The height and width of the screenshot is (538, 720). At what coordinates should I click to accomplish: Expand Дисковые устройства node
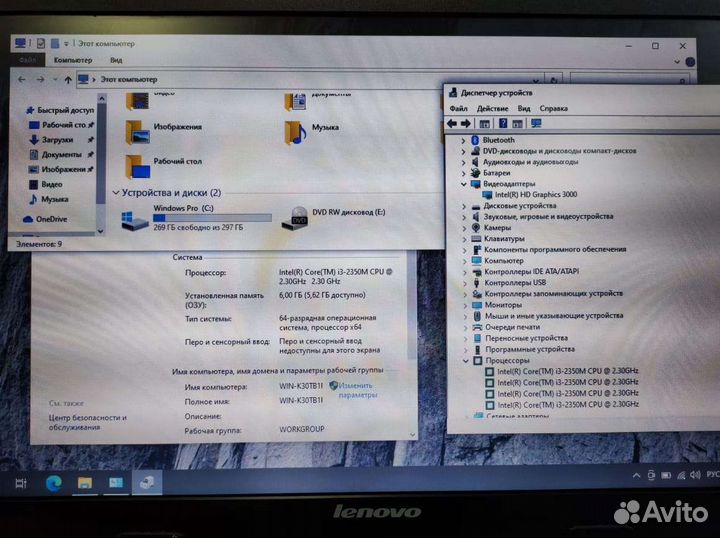tap(464, 207)
